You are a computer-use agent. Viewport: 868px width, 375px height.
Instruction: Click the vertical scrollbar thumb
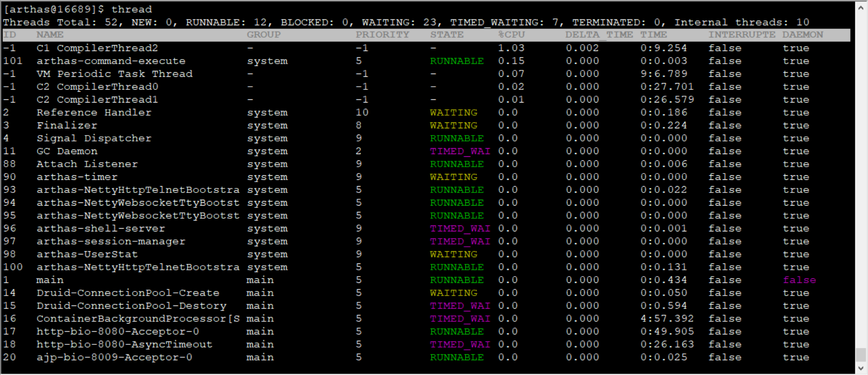pyautogui.click(x=861, y=355)
